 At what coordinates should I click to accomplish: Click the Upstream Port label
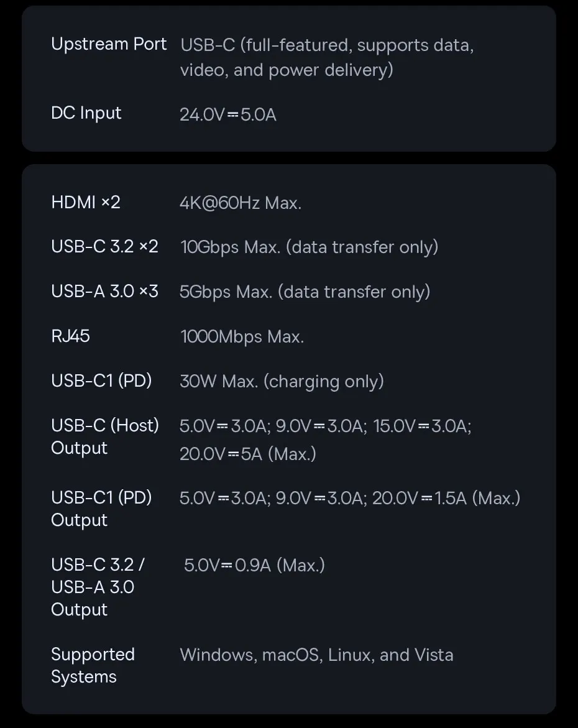(109, 44)
